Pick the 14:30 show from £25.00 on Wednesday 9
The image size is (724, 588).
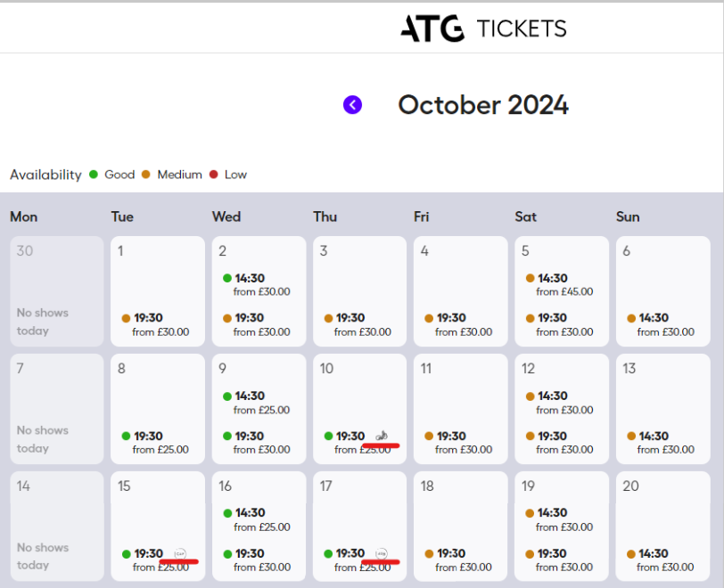(257, 403)
